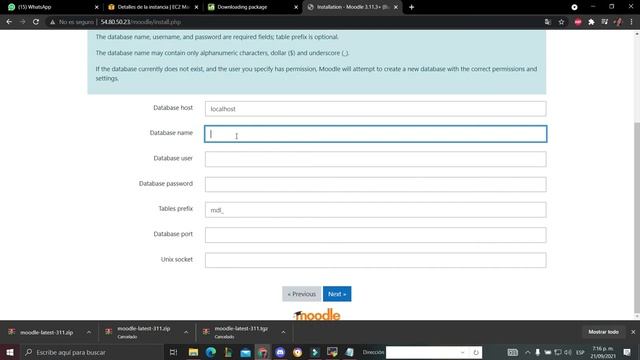The width and height of the screenshot is (640, 360).
Task: Click the Database host field
Action: pyautogui.click(x=376, y=109)
